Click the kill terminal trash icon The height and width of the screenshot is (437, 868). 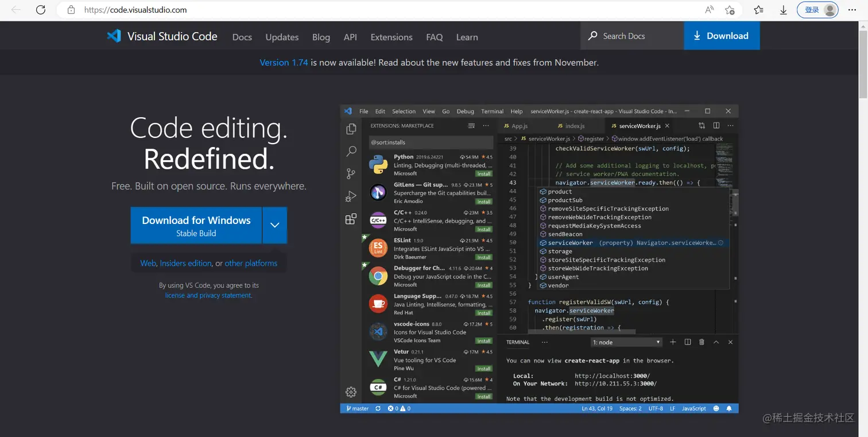click(x=702, y=342)
